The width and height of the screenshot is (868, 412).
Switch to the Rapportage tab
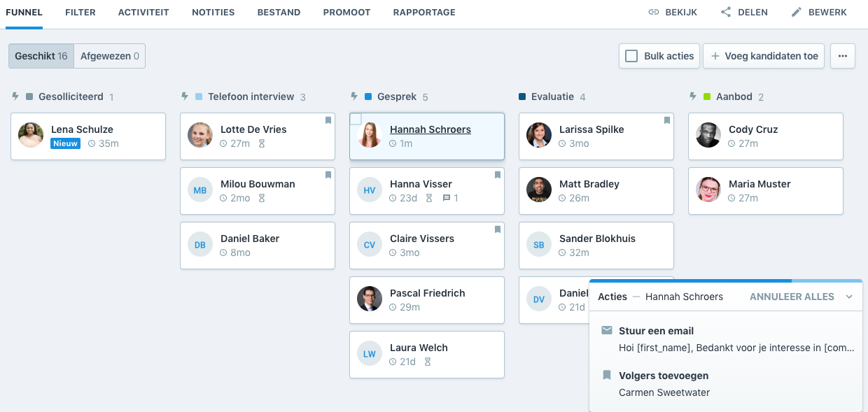(x=424, y=13)
